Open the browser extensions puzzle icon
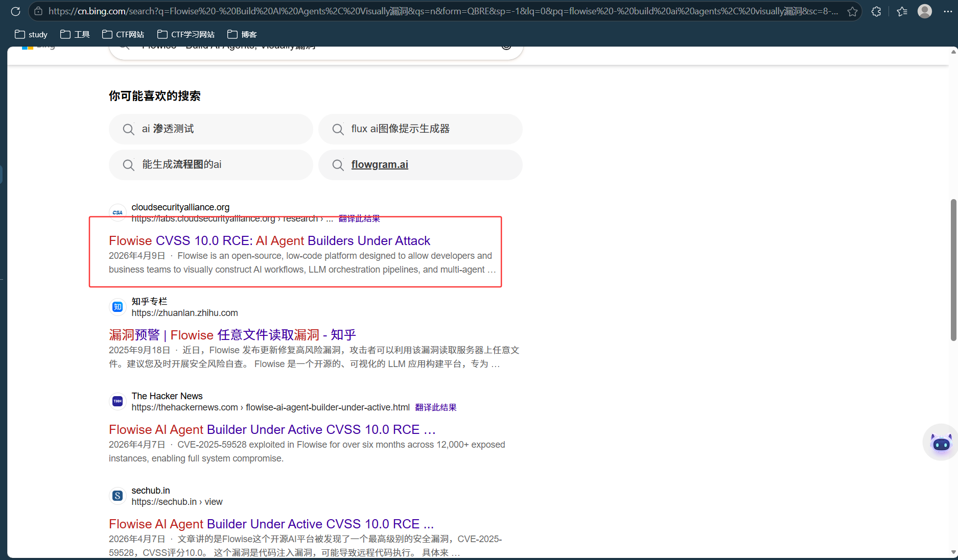Screen dimensions: 958x560 [876, 11]
